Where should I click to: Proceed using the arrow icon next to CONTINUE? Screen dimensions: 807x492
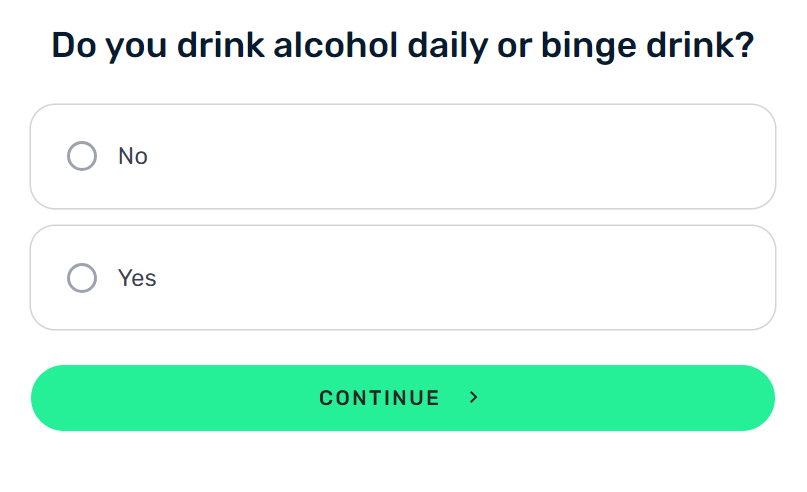[473, 397]
